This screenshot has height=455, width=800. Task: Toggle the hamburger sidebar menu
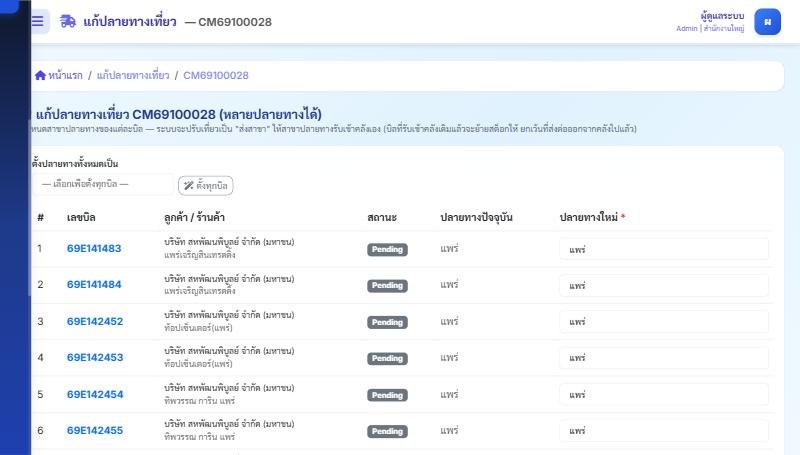pos(39,21)
